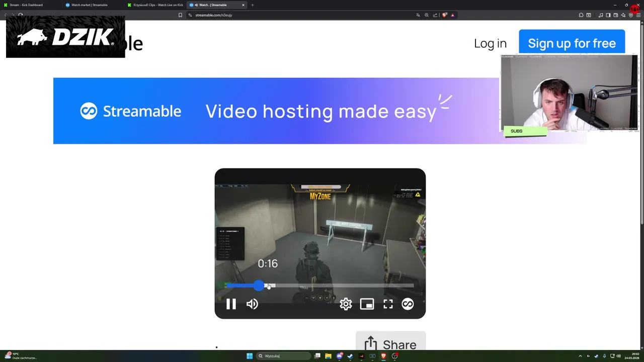Image resolution: width=644 pixels, height=362 pixels.
Task: Mute the video using the speaker icon
Action: point(252,304)
